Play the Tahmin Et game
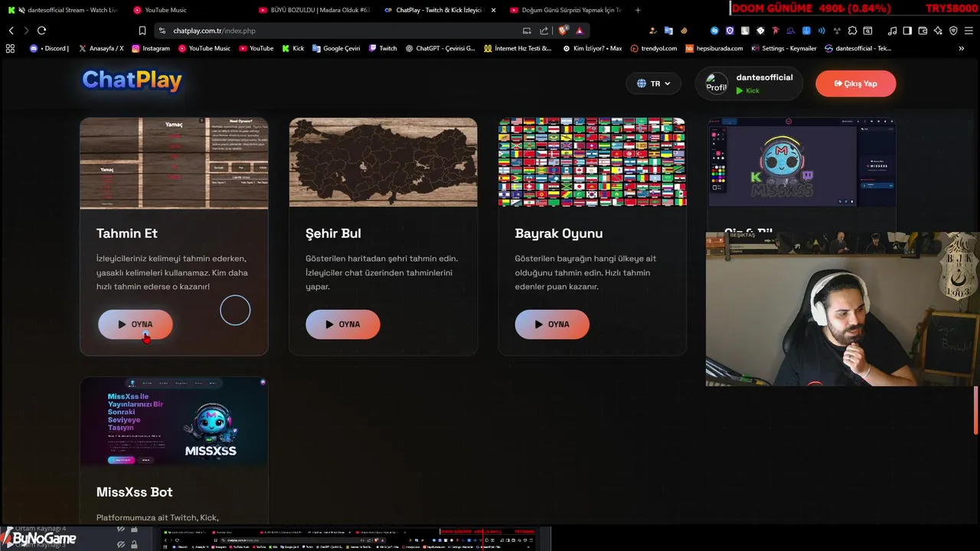The image size is (980, 551). coord(136,324)
